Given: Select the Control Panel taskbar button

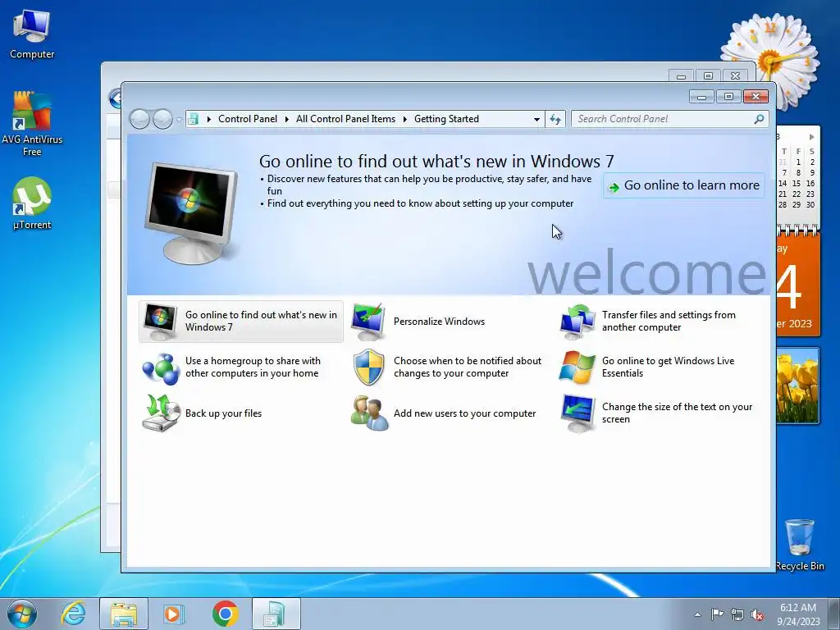Looking at the screenshot, I should coord(276,614).
